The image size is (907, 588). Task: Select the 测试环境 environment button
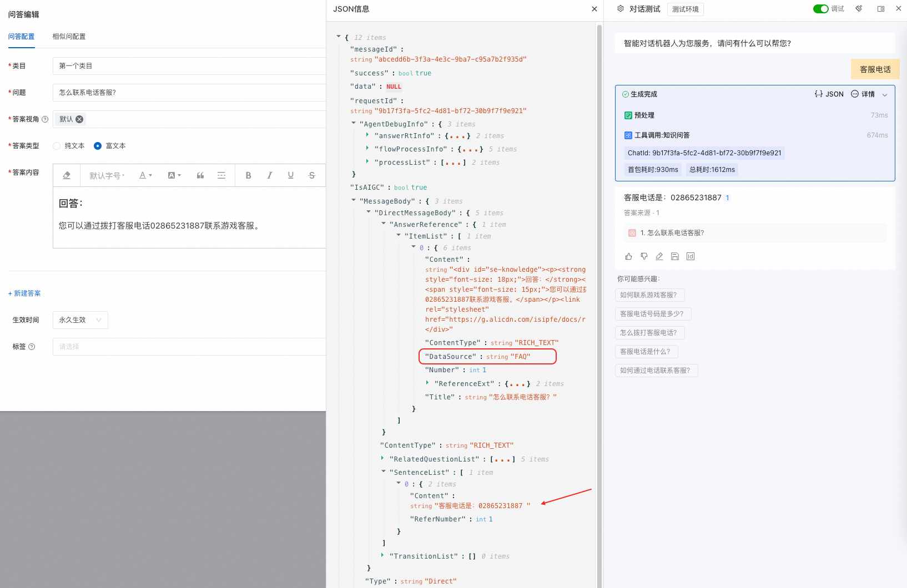coord(686,9)
